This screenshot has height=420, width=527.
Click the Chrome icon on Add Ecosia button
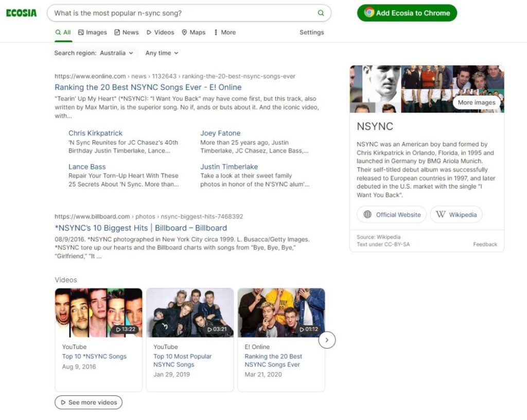[x=369, y=13]
